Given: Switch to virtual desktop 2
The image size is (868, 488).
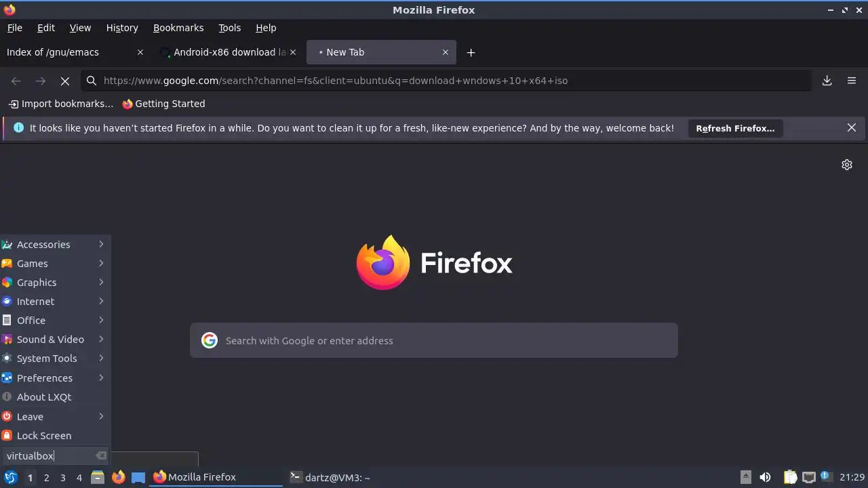Looking at the screenshot, I should (46, 477).
